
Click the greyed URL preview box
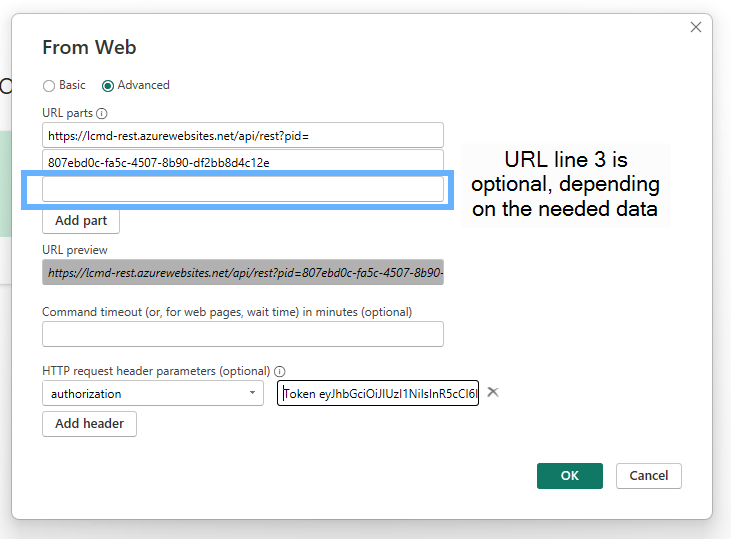tap(243, 272)
